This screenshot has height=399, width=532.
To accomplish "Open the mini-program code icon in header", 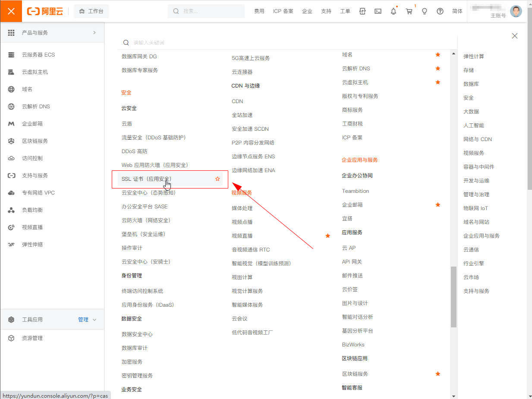I will (x=362, y=11).
